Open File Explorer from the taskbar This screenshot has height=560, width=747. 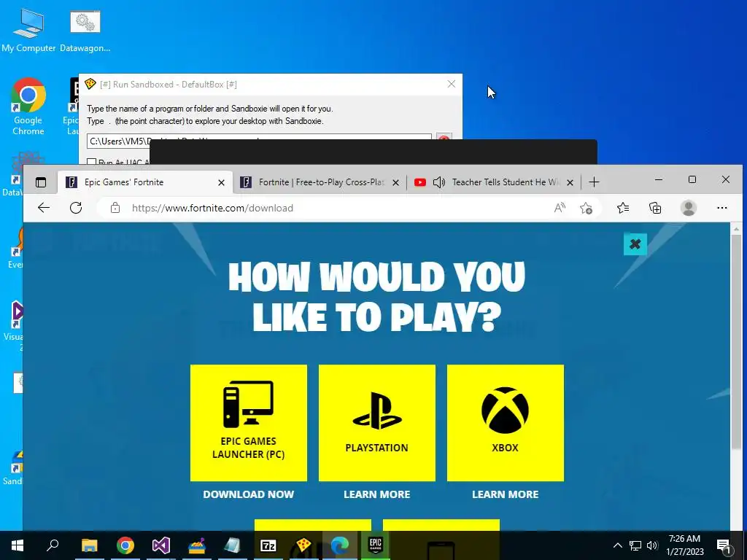tap(89, 545)
